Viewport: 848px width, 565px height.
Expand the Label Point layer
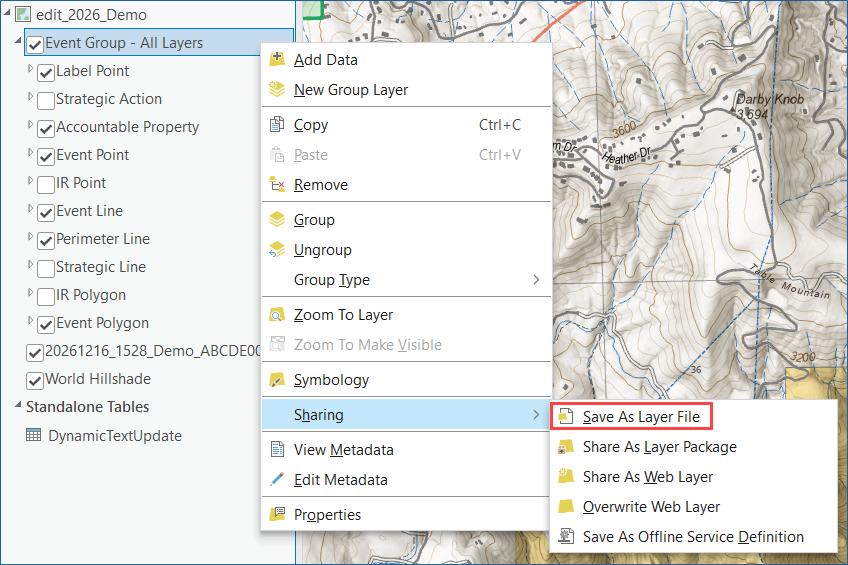(x=30, y=69)
